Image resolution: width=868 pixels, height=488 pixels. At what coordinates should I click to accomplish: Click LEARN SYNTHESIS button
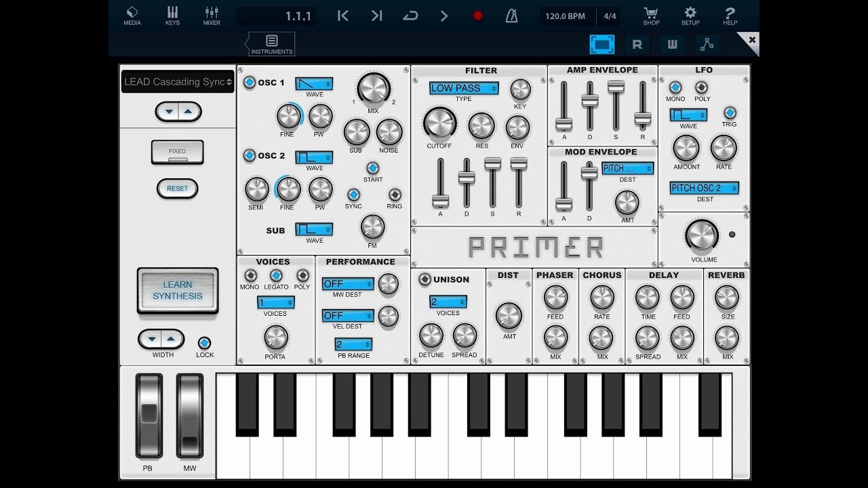click(x=178, y=290)
